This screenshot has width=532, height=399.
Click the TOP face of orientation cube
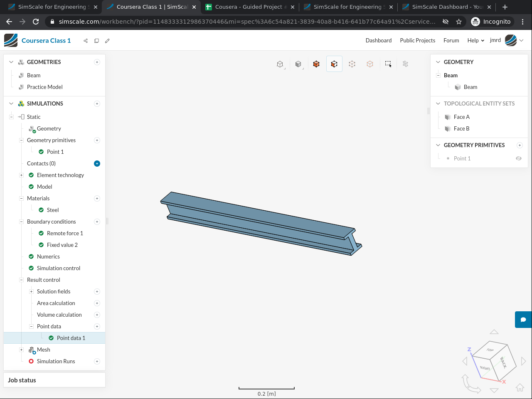click(x=491, y=350)
